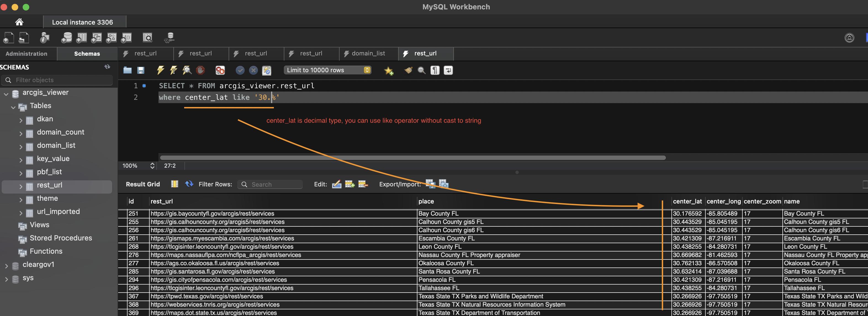Viewport: 868px width, 316px height.
Task: Insert a new row in result grid
Action: click(x=350, y=184)
